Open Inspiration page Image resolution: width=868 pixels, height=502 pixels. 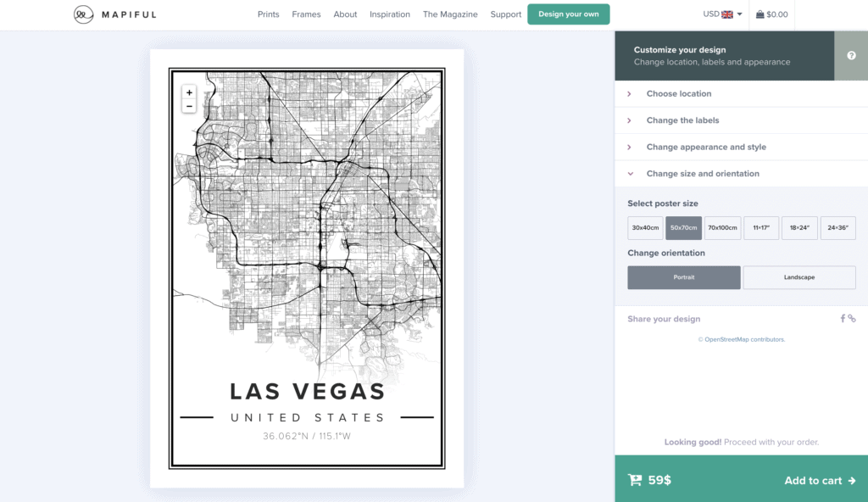pos(390,14)
